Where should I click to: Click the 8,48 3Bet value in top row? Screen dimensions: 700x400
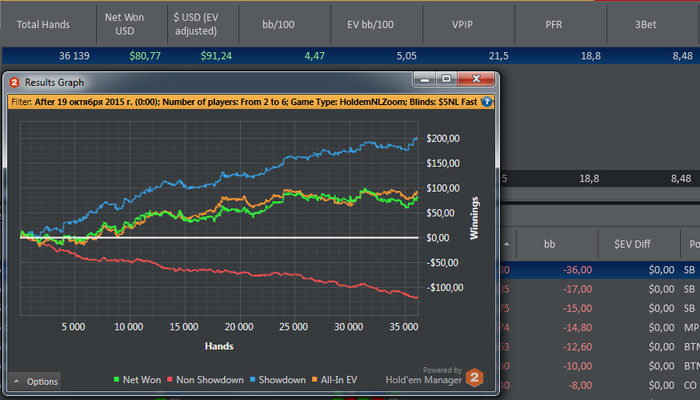683,56
